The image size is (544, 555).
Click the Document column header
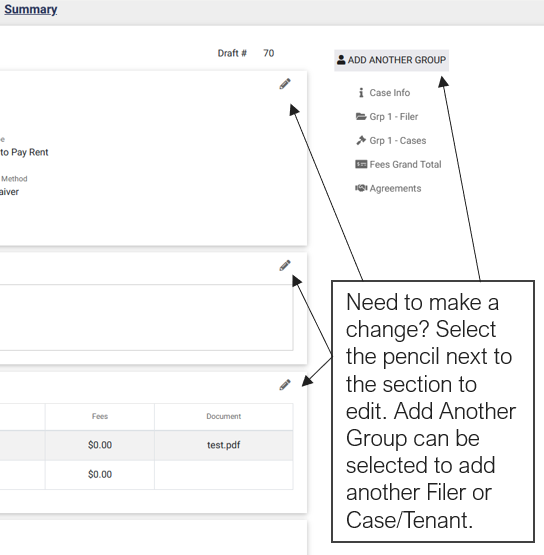(x=224, y=416)
